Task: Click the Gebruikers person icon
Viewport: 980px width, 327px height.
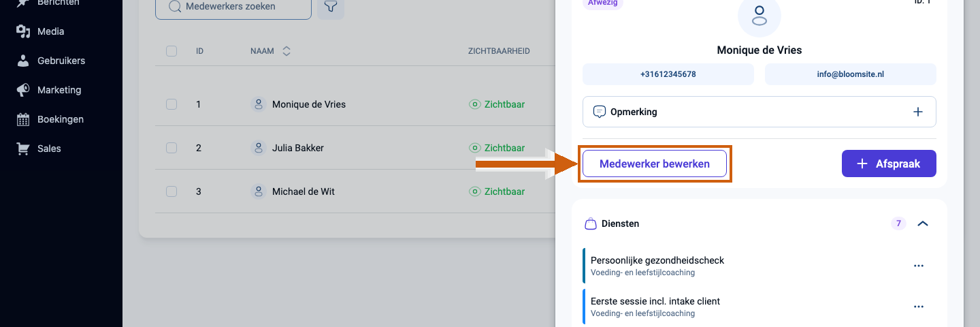Action: click(x=23, y=61)
